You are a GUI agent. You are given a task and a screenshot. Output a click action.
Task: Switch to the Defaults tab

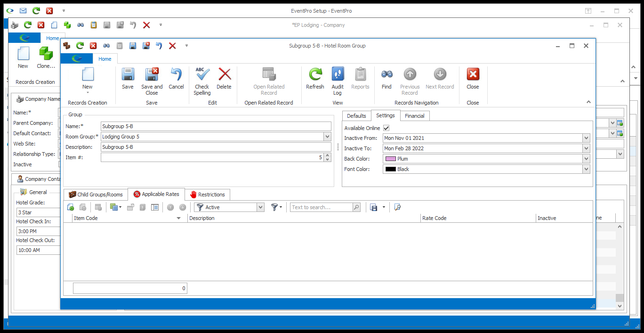pyautogui.click(x=356, y=116)
